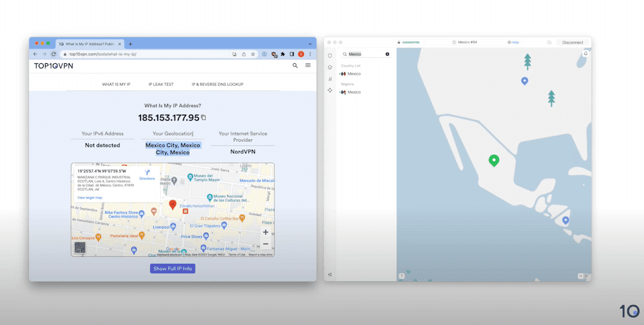
Task: Bookmark the page with the star icon
Action: tap(253, 54)
